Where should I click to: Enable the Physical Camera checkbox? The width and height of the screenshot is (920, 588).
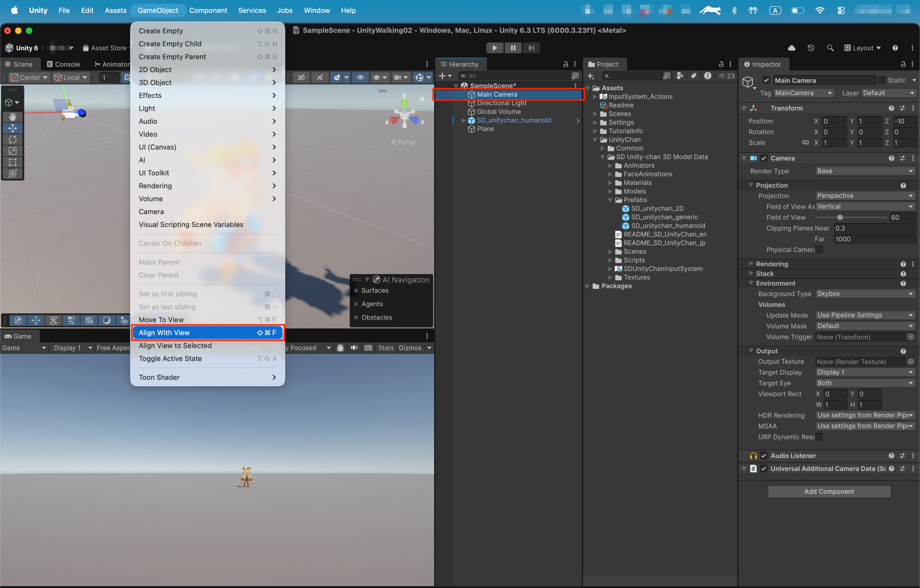[819, 249]
